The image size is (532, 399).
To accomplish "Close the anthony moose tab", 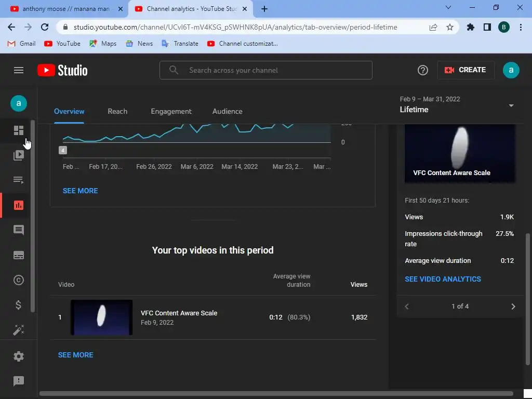I will pos(121,9).
